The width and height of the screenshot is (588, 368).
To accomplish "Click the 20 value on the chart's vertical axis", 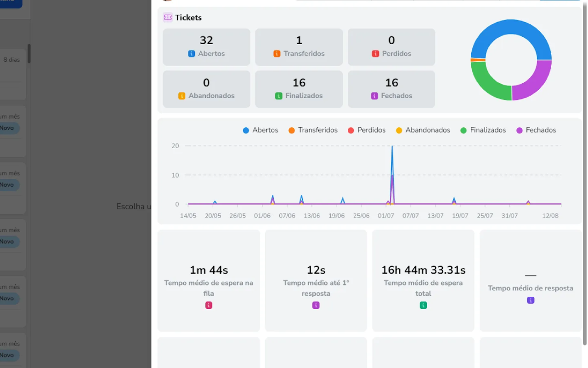I will (x=175, y=146).
